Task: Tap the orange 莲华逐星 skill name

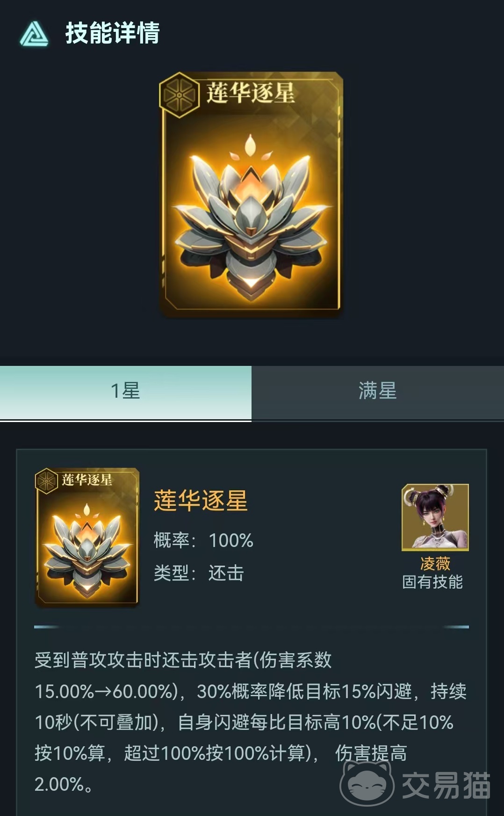Action: click(x=201, y=501)
